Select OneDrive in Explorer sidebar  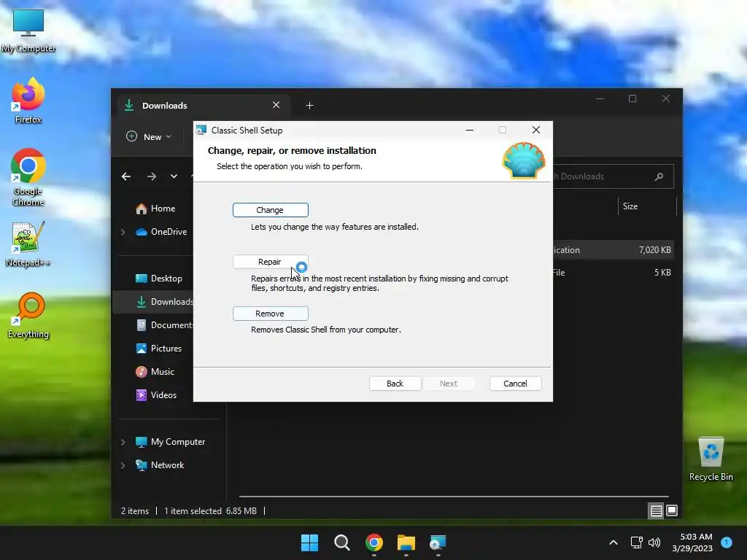[x=161, y=232]
